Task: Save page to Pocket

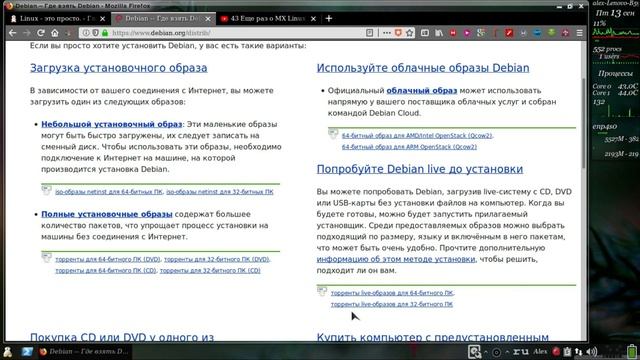Action: (398, 33)
